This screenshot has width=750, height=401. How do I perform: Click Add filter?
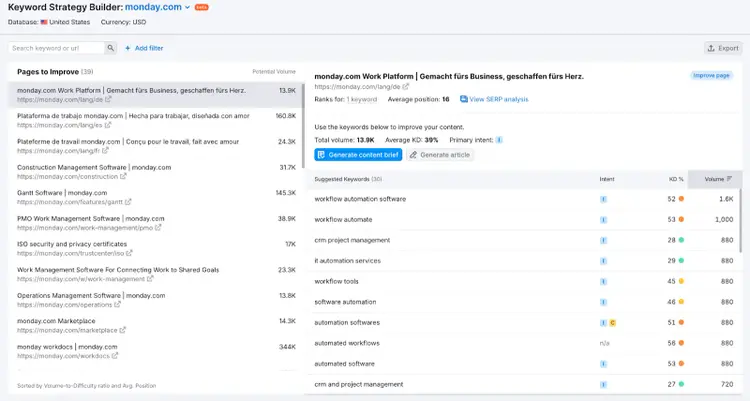(x=144, y=48)
